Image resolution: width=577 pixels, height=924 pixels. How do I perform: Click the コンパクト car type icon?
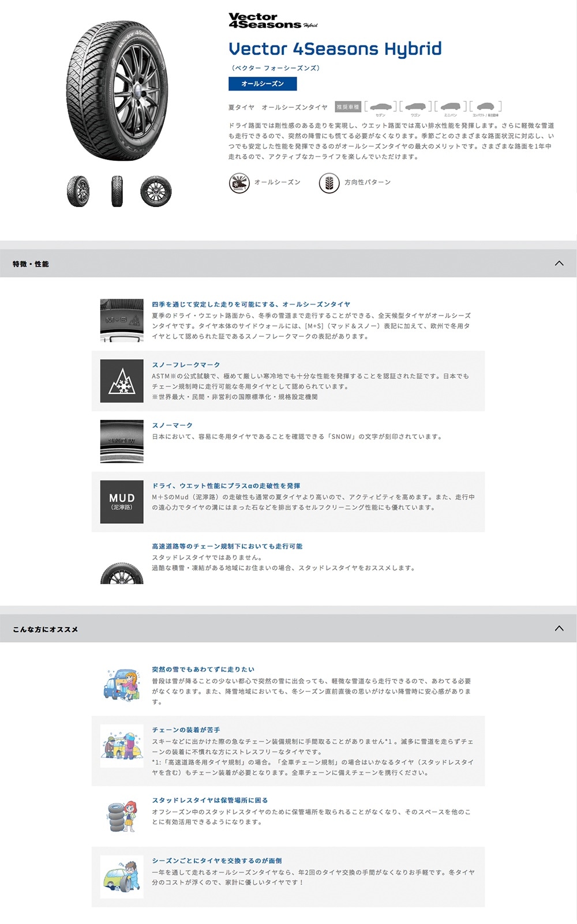(486, 107)
